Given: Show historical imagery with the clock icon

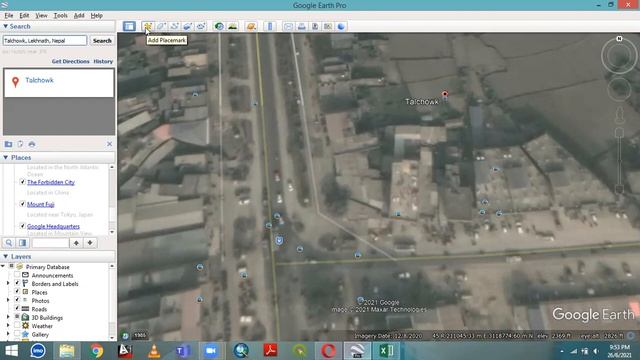Looking at the screenshot, I should click(x=219, y=26).
